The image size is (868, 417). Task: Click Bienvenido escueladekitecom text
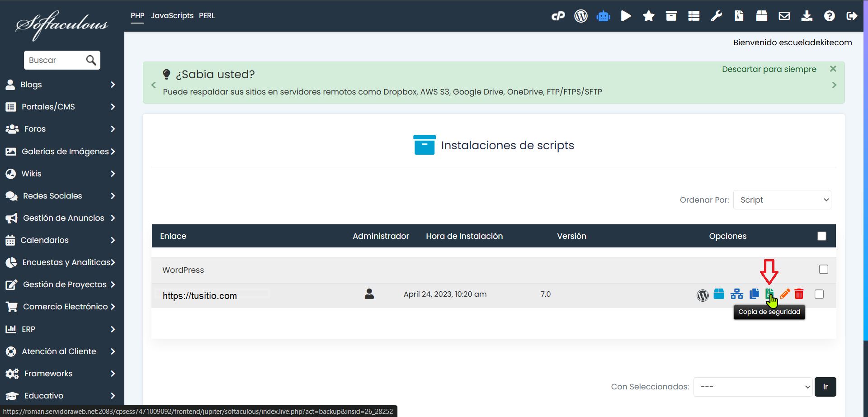tap(793, 43)
